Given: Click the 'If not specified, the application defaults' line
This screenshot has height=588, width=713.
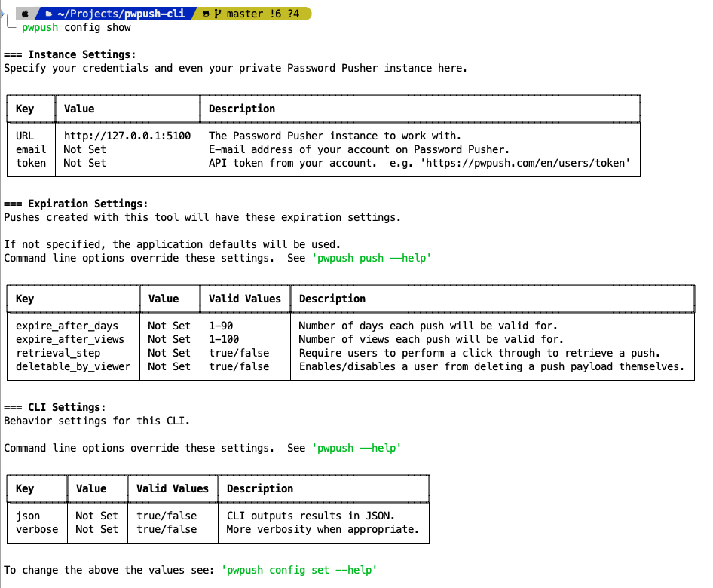Looking at the screenshot, I should (x=172, y=245).
